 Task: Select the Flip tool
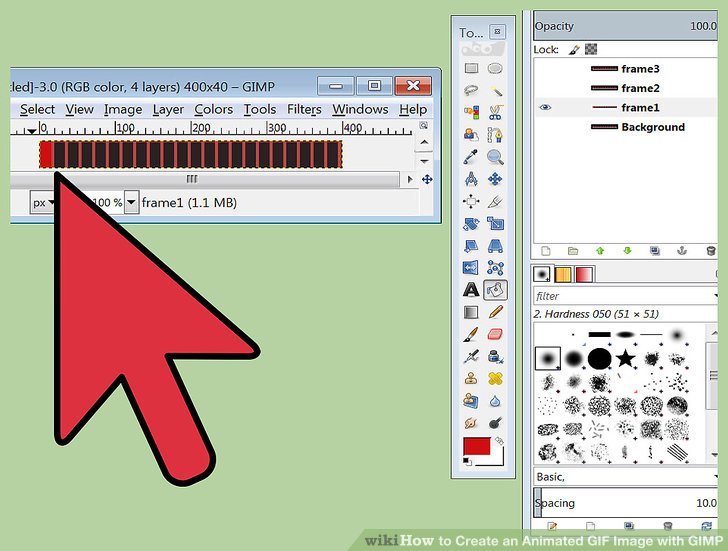point(471,268)
